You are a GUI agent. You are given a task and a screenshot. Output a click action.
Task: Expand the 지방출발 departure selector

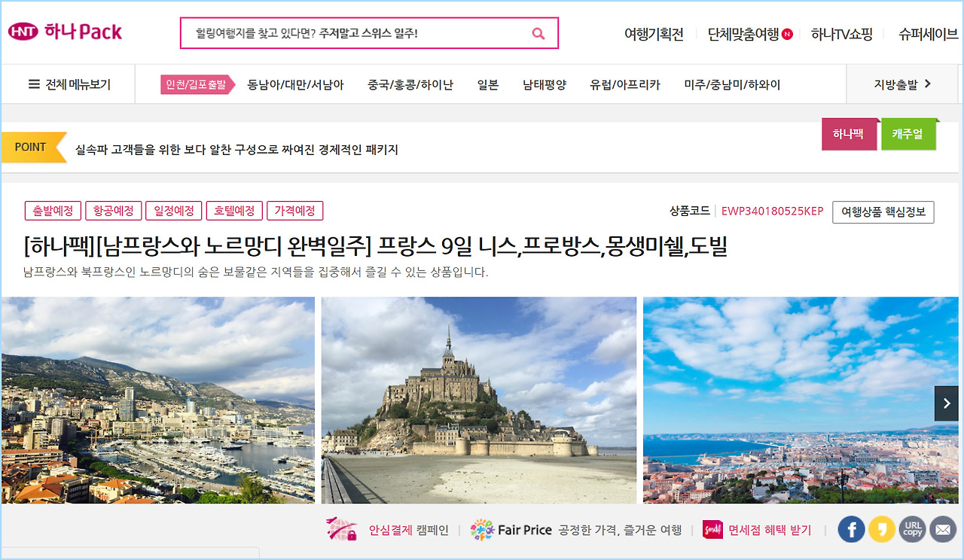[903, 84]
